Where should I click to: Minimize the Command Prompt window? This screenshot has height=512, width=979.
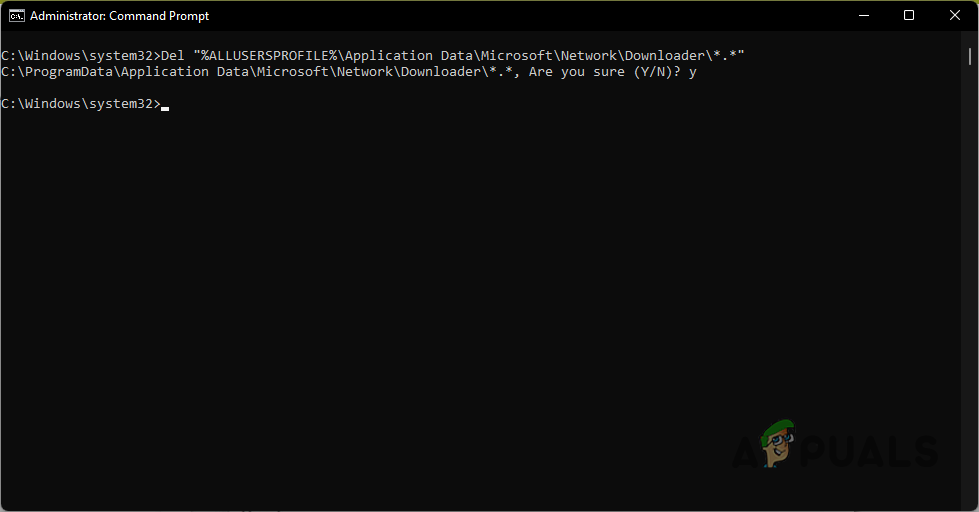click(x=862, y=15)
